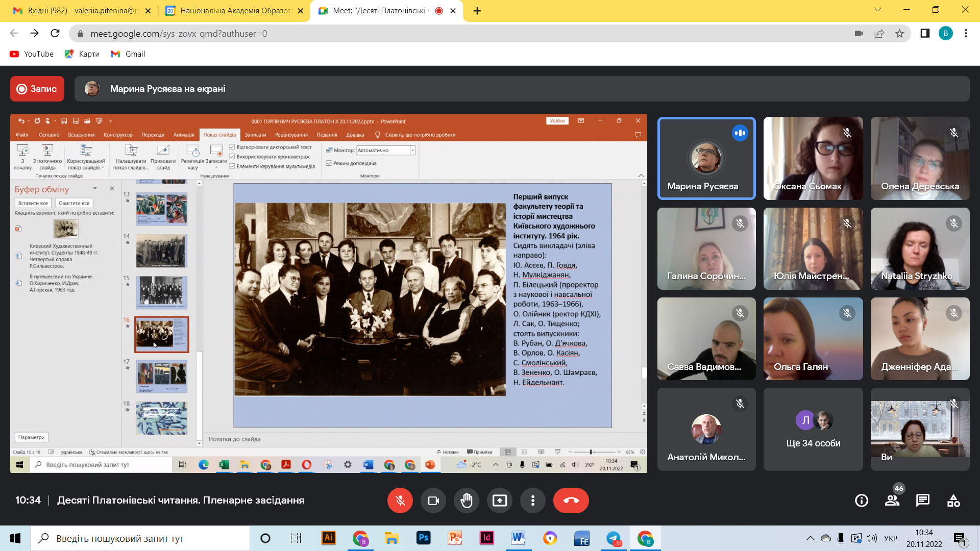Open Activities panel icon
980x551 pixels.
point(953,500)
